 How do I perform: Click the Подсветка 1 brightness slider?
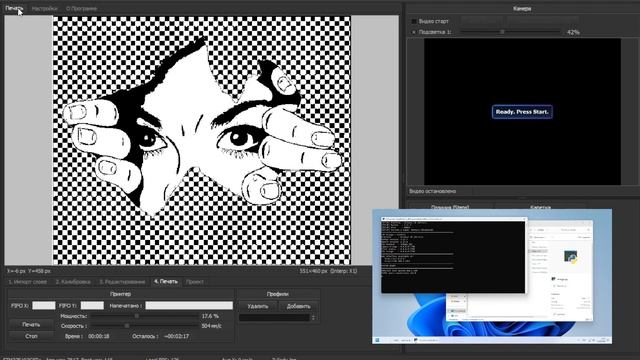510,31
